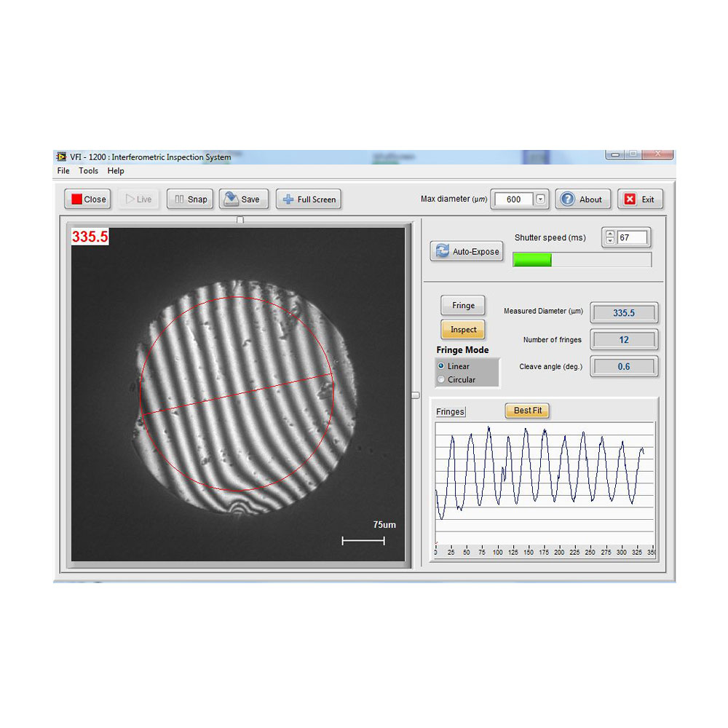Open the Tools menu
The height and width of the screenshot is (728, 728).
tap(88, 171)
